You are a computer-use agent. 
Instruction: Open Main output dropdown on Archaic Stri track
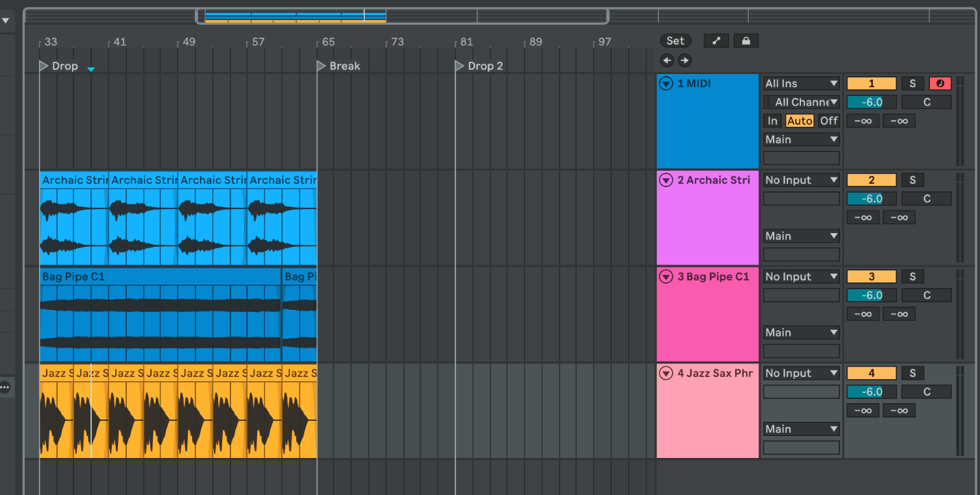coord(802,236)
